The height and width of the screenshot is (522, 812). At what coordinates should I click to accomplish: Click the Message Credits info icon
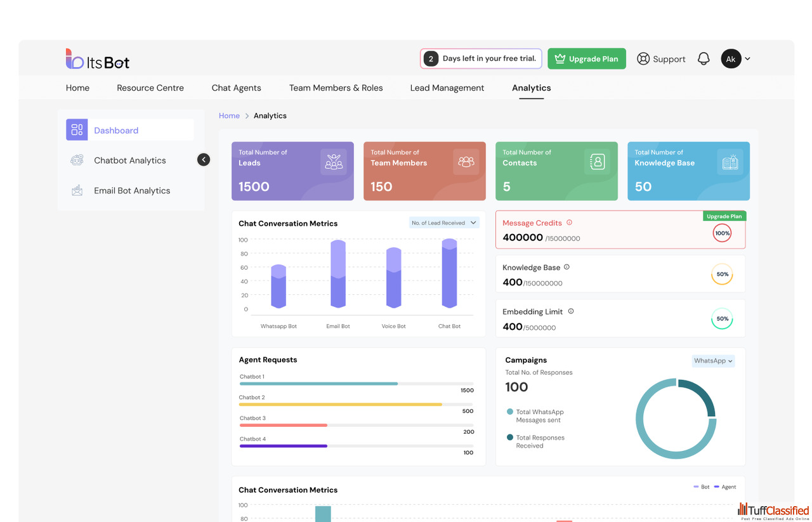tap(569, 223)
